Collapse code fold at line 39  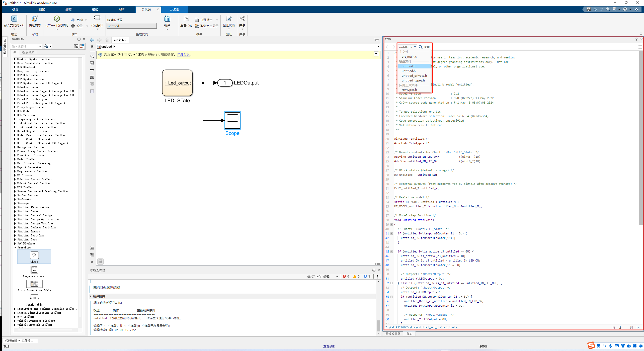(x=391, y=224)
